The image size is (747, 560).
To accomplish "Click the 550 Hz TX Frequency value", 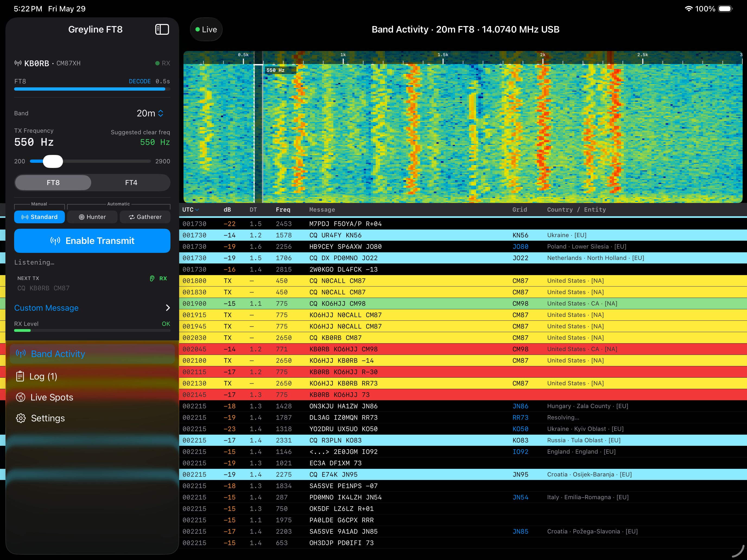I will [x=34, y=142].
